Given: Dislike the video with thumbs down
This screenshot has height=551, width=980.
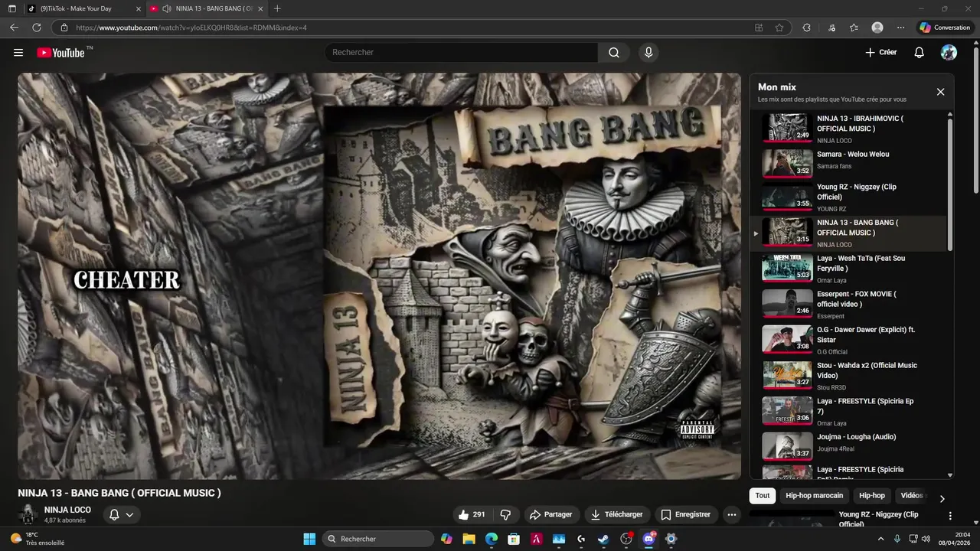Looking at the screenshot, I should pos(505,514).
